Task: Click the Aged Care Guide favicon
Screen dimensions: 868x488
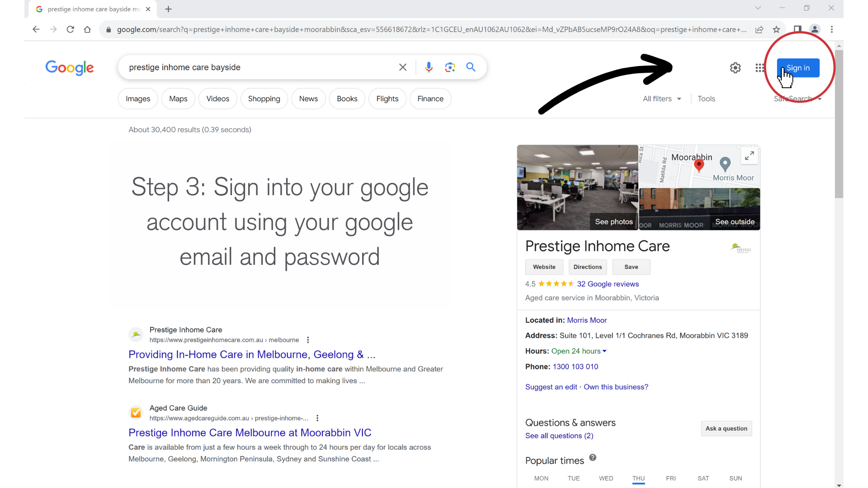Action: tap(136, 413)
